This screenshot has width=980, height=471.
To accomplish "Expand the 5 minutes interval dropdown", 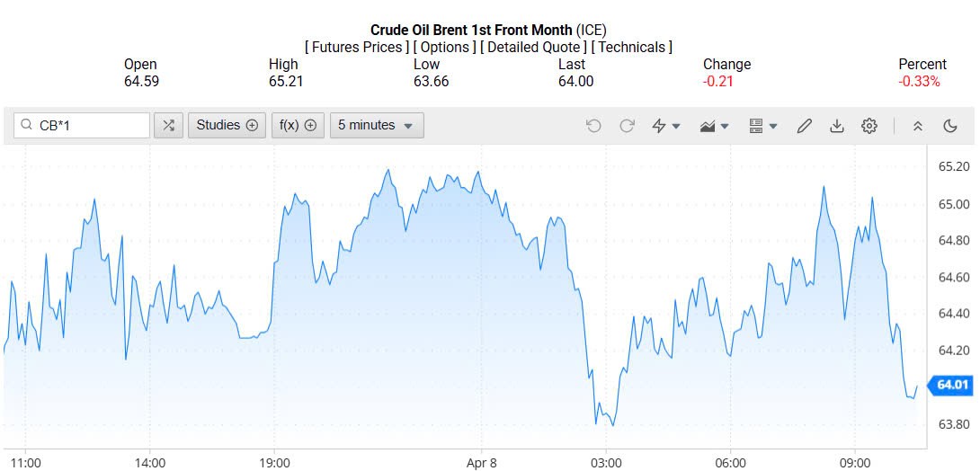I will point(376,126).
